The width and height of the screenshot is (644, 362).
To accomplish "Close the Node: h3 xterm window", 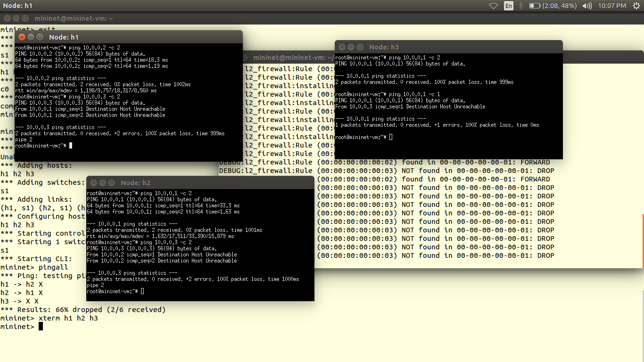I will (342, 47).
